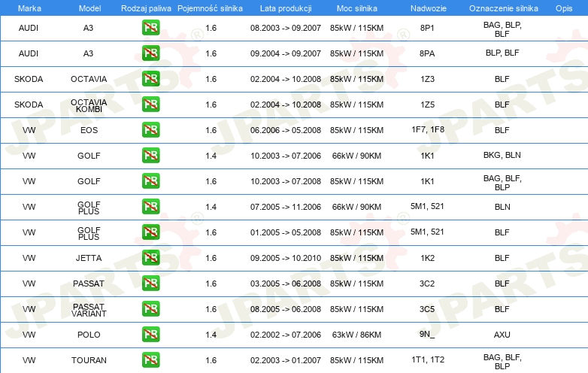Click the fuel icon in the VW Polo row
Image resolution: width=588 pixels, height=373 pixels.
click(150, 335)
